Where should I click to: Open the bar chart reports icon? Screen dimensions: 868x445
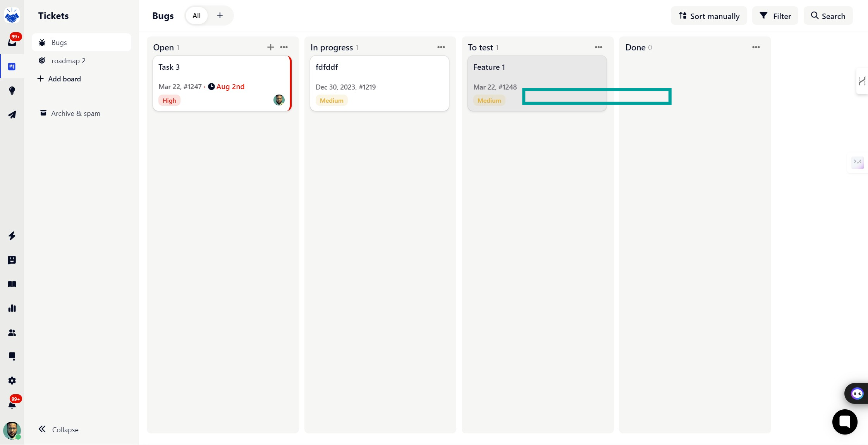[x=12, y=308]
